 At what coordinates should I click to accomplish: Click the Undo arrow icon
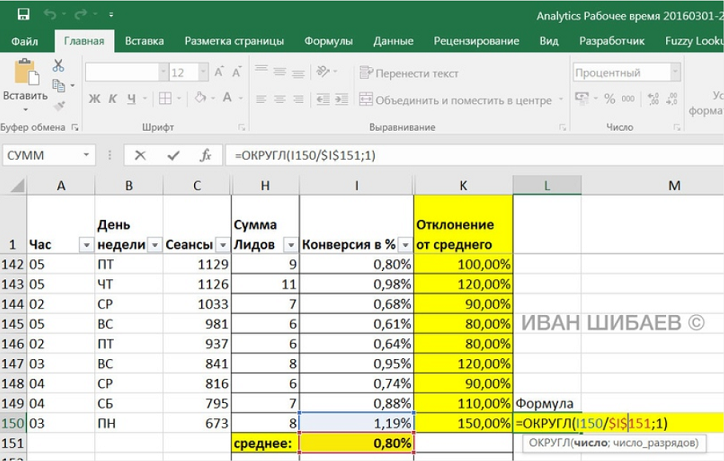click(x=50, y=15)
